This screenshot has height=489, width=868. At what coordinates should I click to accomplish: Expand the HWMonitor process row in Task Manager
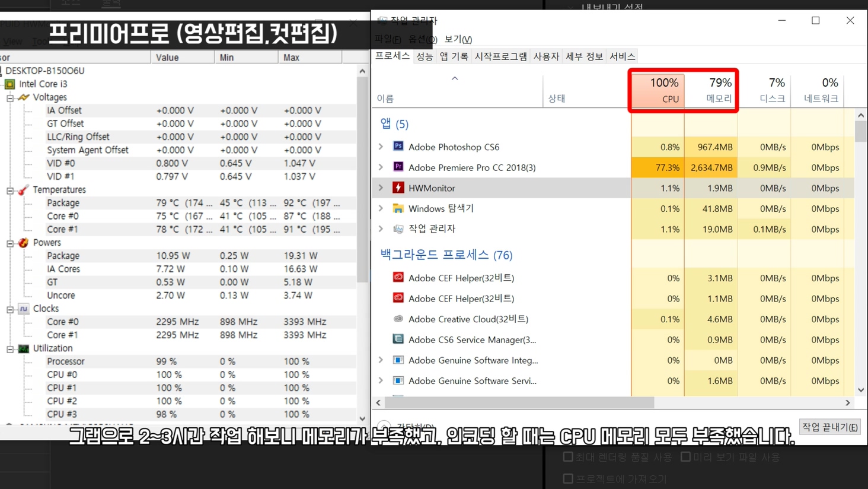coord(381,188)
